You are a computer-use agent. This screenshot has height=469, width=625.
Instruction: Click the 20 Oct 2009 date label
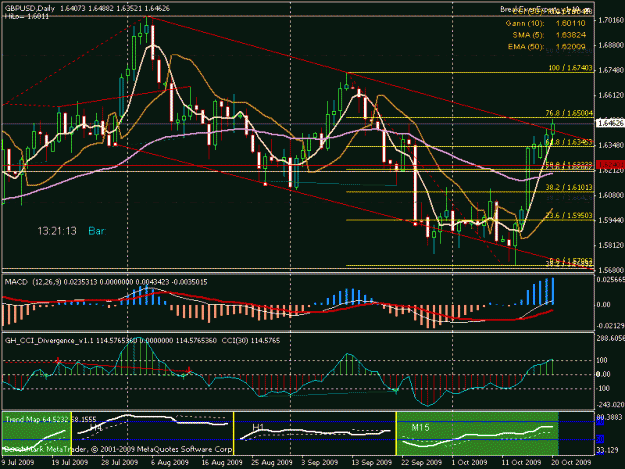click(571, 463)
